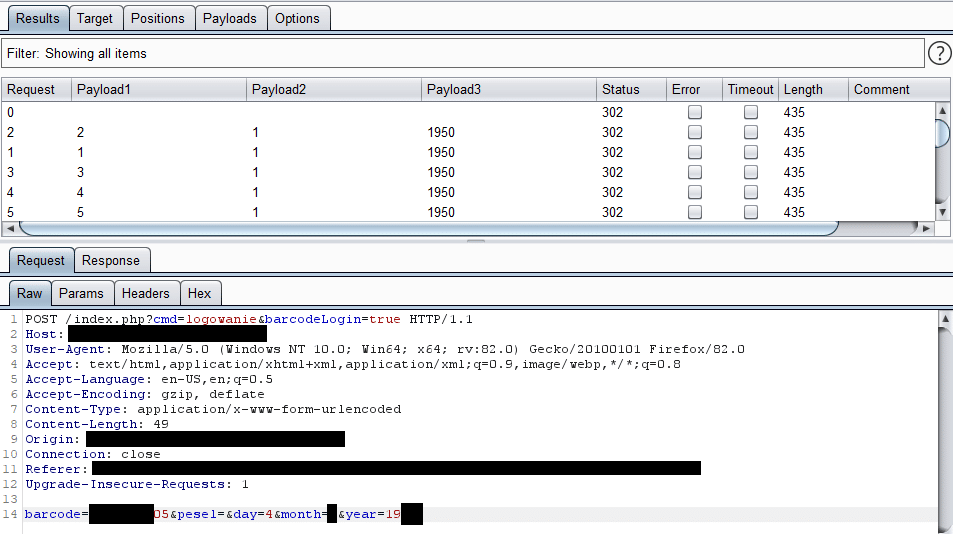
Task: Sort by Comment column header
Action: tap(899, 89)
